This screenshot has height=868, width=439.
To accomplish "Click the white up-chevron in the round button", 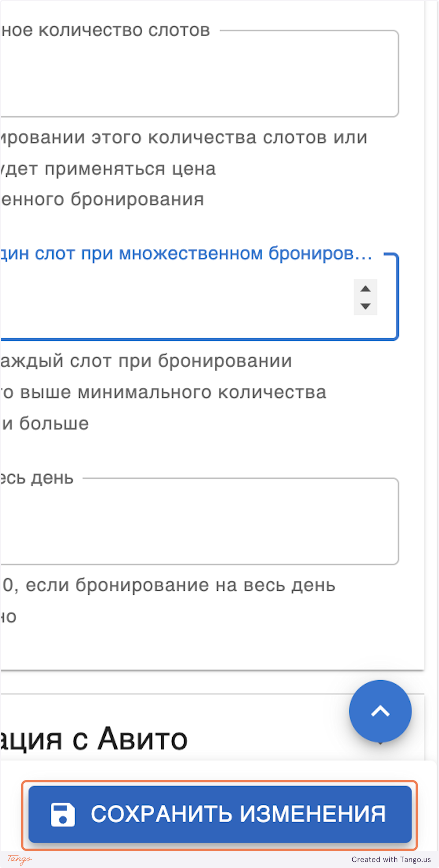I will tap(380, 710).
